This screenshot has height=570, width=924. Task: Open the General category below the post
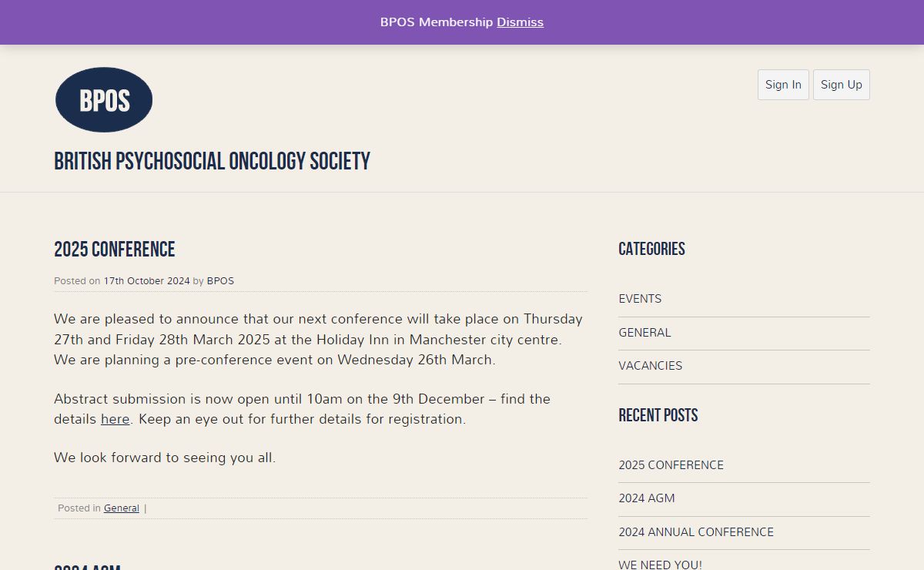point(122,508)
